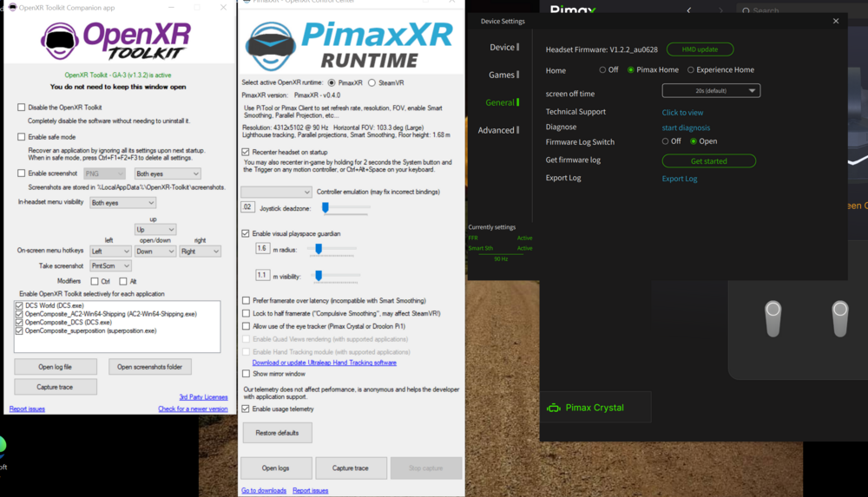Viewport: 868px width, 497px height.
Task: Click the m radius 1.6 field
Action: tap(262, 248)
